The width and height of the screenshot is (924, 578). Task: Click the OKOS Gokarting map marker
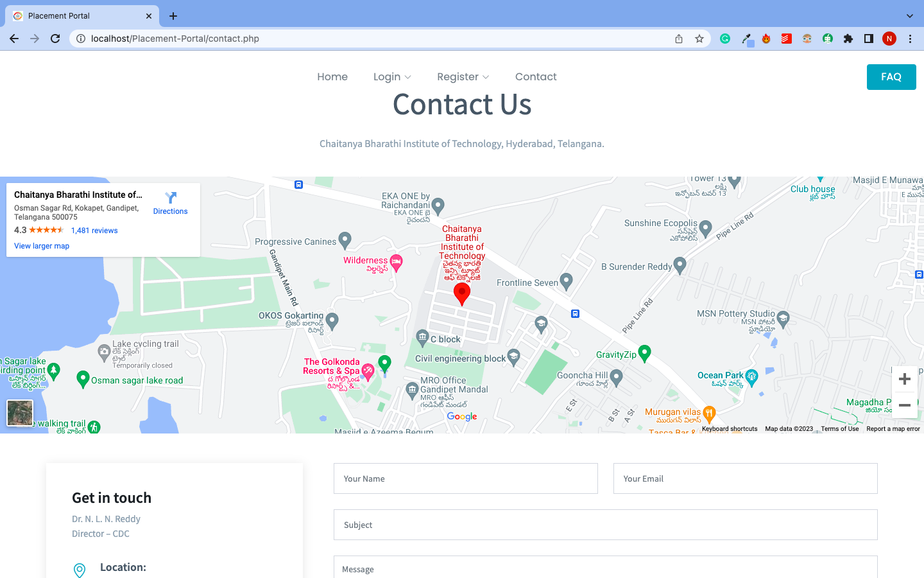pyautogui.click(x=332, y=320)
